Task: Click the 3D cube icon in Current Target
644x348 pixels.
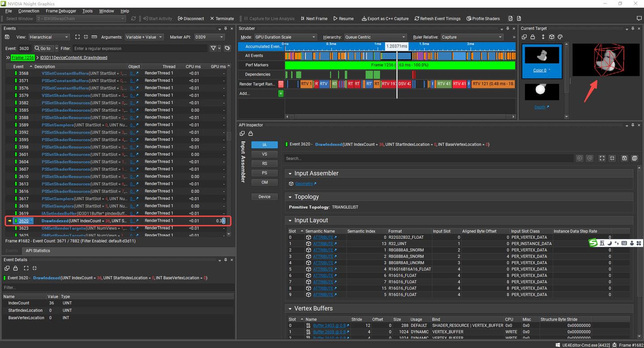Action: pos(552,37)
